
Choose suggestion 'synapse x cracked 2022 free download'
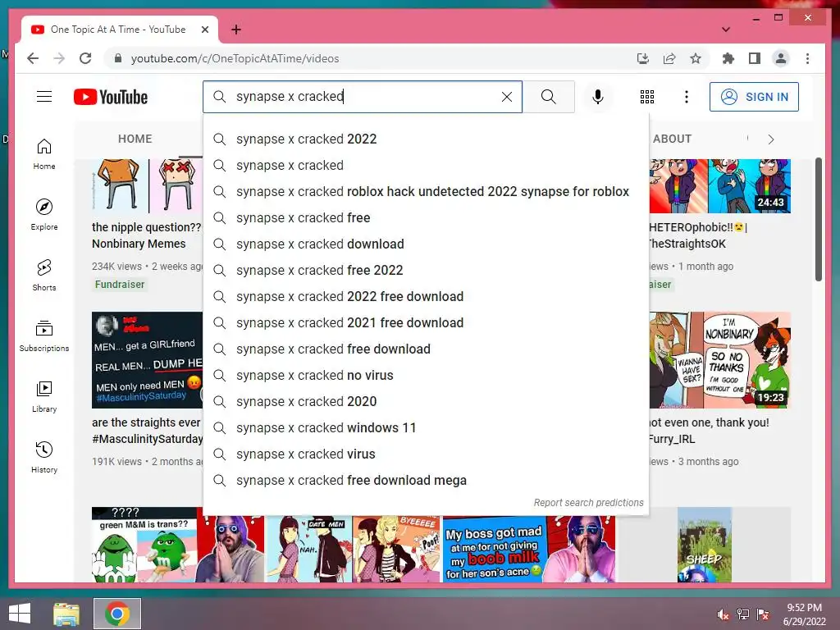click(426, 297)
